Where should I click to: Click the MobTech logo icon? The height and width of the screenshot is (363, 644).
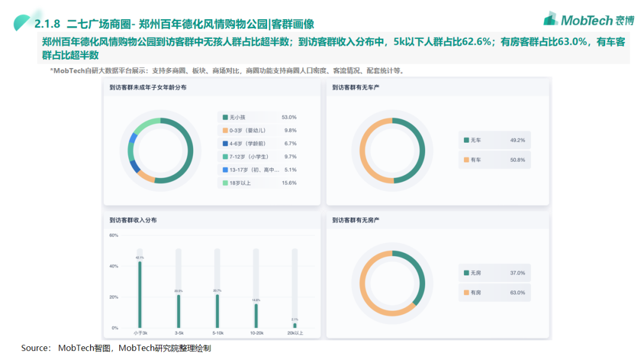[x=550, y=19]
